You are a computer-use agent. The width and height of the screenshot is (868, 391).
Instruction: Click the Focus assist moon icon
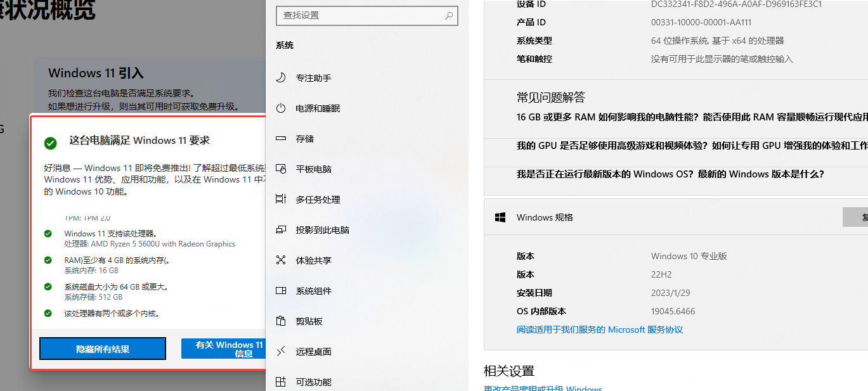pyautogui.click(x=281, y=78)
